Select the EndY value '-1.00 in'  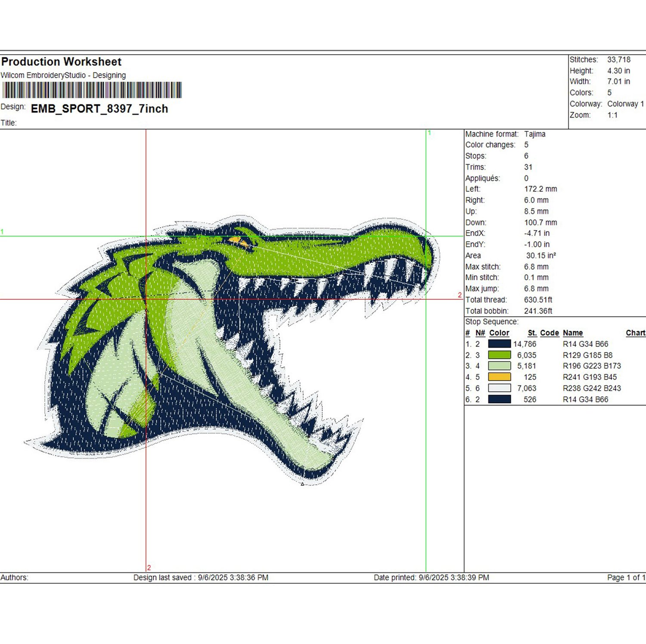coord(537,244)
